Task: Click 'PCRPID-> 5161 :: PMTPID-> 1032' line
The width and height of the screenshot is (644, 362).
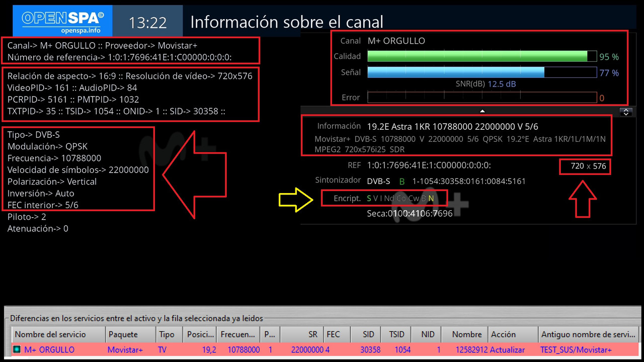Action: (73, 99)
